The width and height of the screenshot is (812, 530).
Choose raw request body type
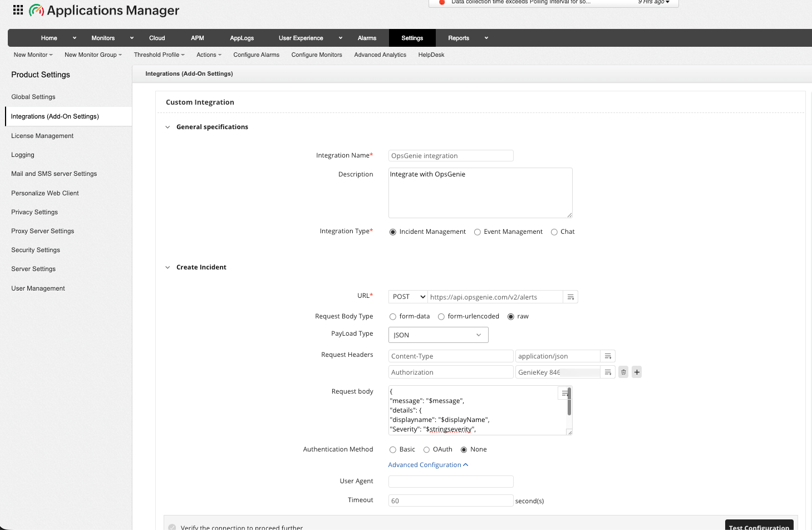(x=511, y=317)
